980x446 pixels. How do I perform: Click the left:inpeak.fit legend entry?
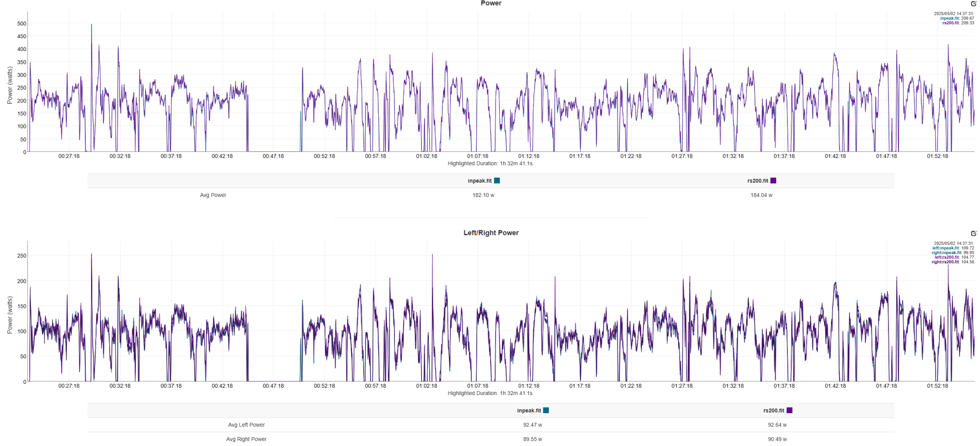coord(946,248)
